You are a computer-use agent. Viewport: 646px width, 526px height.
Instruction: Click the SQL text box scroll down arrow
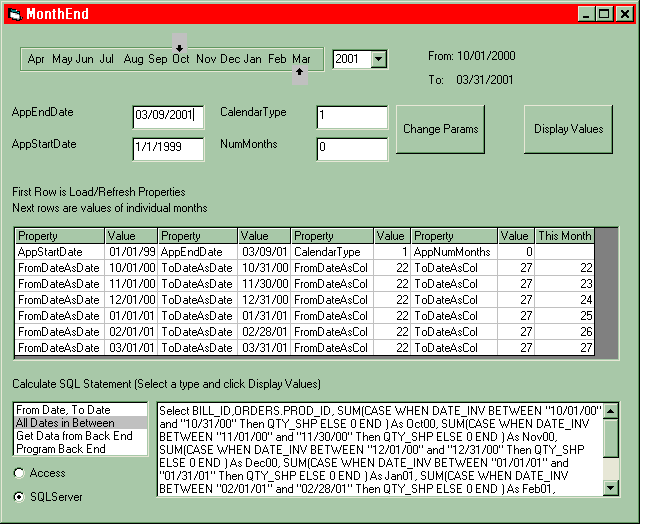(611, 488)
